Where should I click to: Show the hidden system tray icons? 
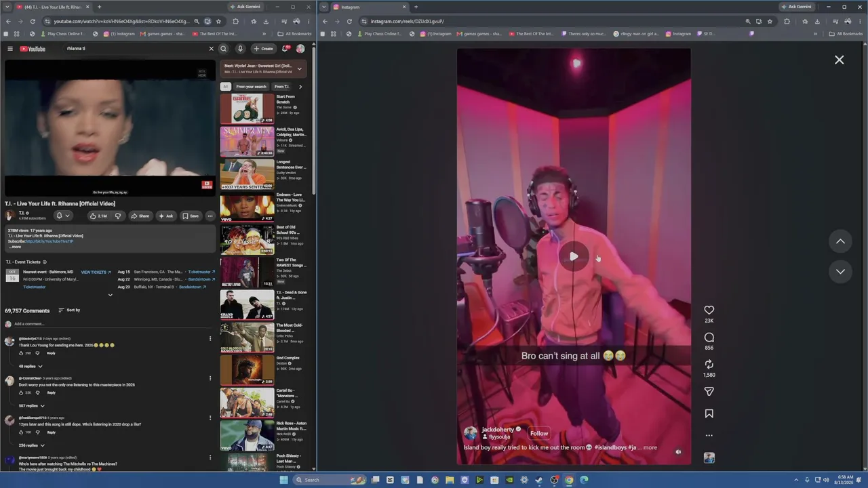tap(796, 480)
